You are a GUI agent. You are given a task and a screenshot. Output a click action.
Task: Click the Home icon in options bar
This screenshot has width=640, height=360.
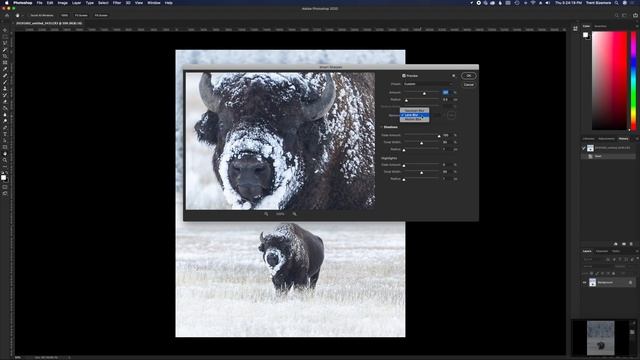7,16
